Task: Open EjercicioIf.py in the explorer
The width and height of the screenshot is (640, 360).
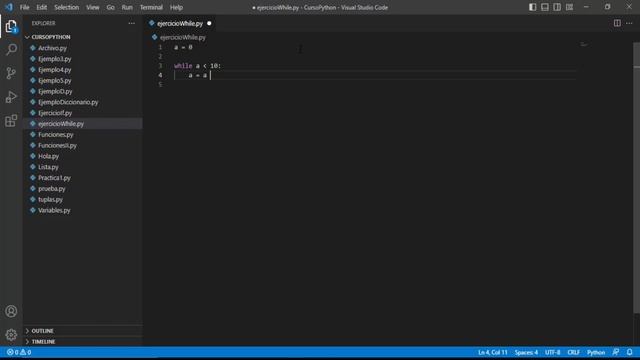Action: (x=55, y=113)
